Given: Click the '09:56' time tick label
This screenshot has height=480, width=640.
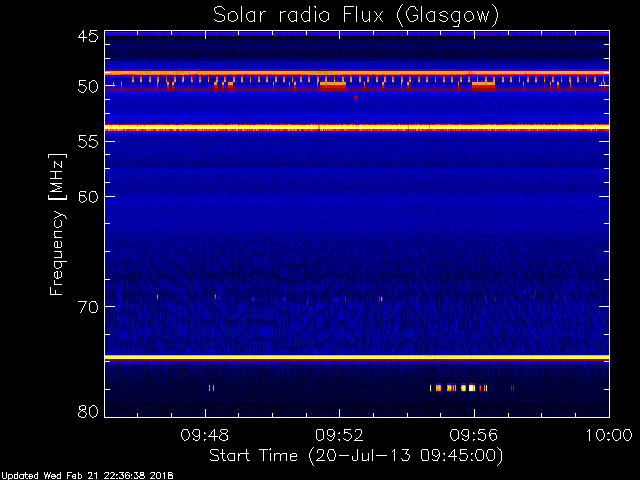Looking at the screenshot, I should 473,436.
